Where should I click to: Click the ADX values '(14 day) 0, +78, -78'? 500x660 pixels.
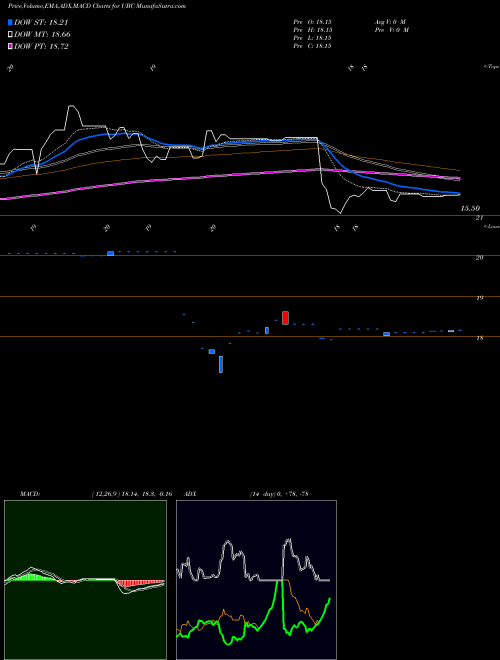click(x=279, y=494)
